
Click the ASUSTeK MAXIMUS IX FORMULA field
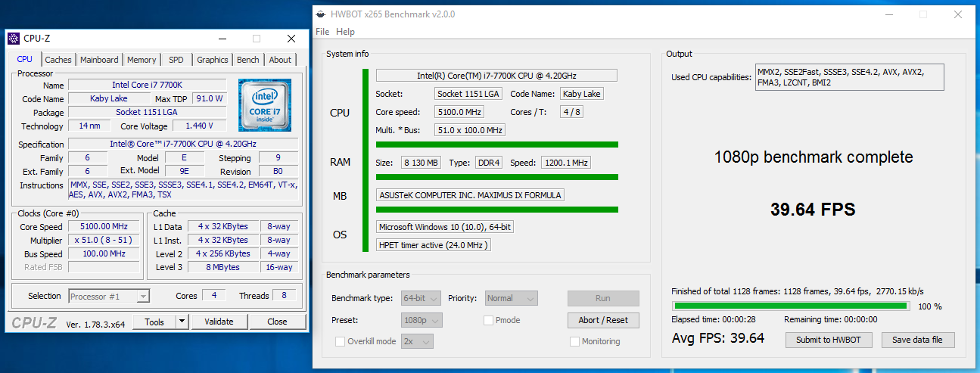point(470,195)
